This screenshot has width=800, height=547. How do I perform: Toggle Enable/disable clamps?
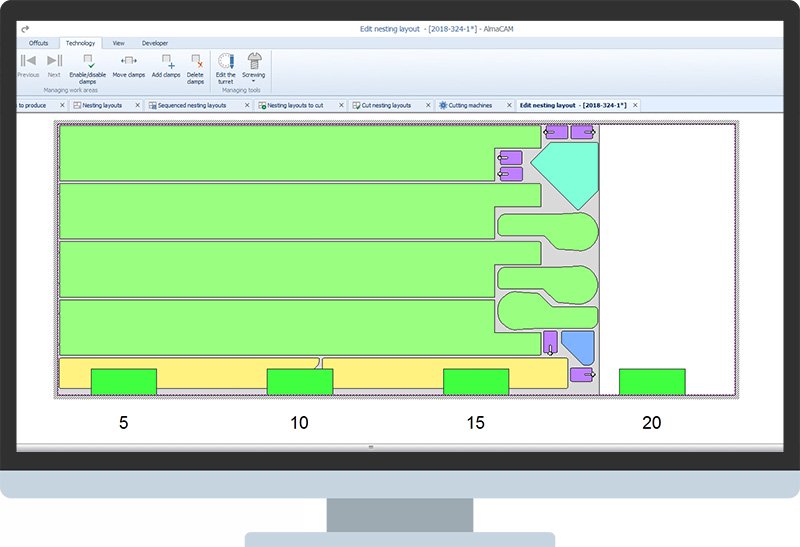pyautogui.click(x=88, y=62)
